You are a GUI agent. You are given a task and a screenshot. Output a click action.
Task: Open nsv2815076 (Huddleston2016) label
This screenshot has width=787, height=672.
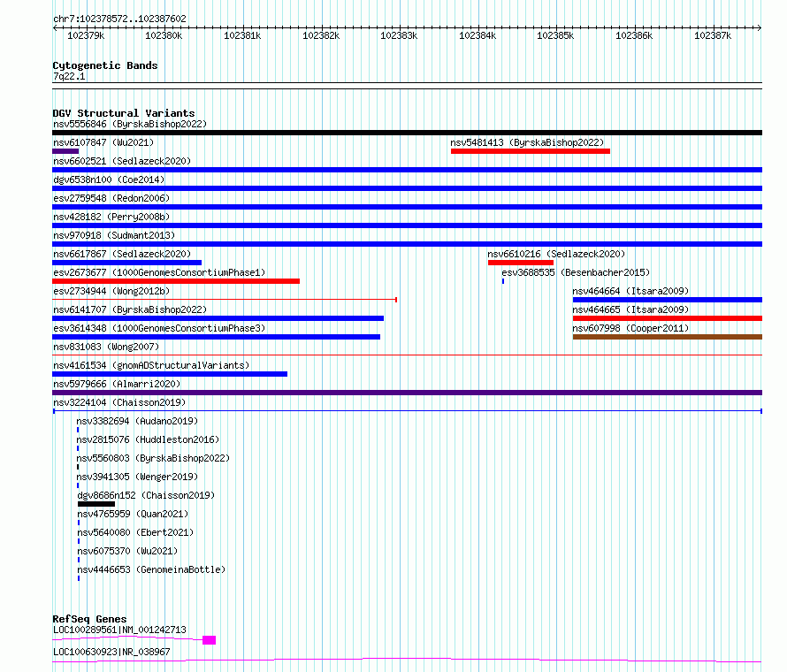pos(148,439)
